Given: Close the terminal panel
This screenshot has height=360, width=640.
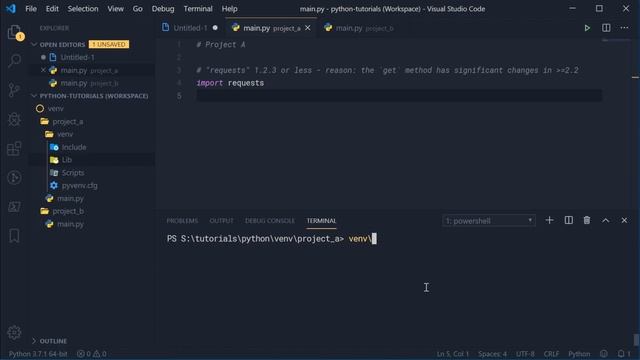Looking at the screenshot, I should tap(624, 220).
